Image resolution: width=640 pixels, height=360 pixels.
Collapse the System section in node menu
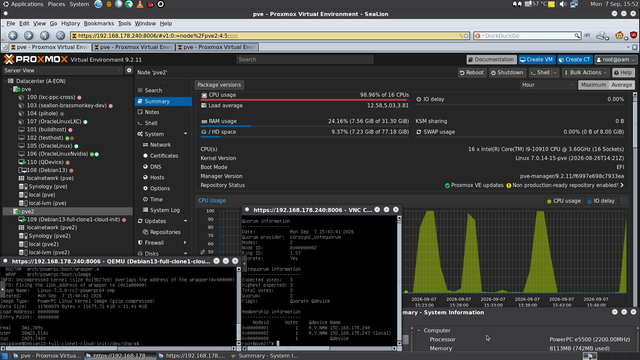185,134
